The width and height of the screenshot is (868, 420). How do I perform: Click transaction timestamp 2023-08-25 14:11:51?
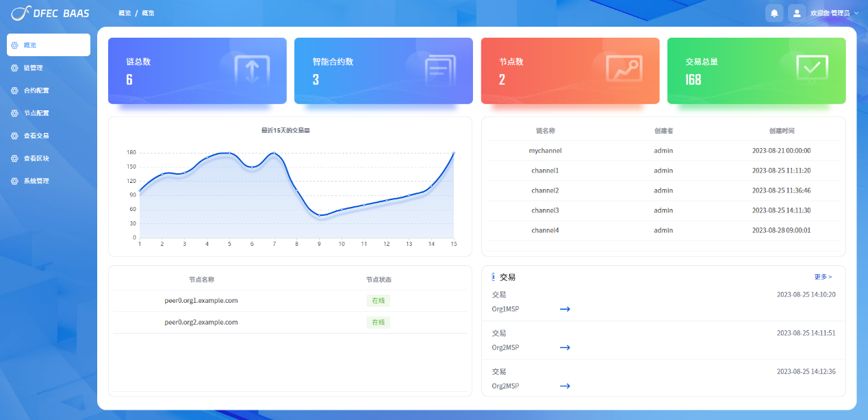tap(806, 333)
